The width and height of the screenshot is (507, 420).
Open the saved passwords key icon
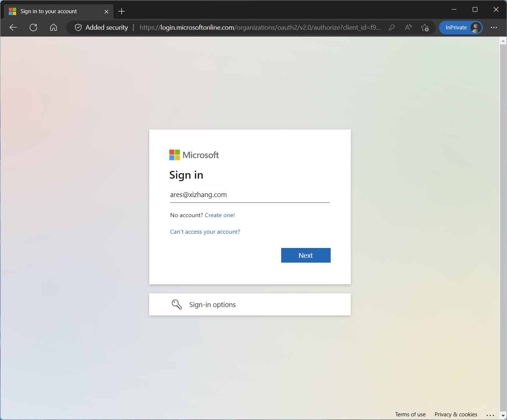click(x=392, y=28)
